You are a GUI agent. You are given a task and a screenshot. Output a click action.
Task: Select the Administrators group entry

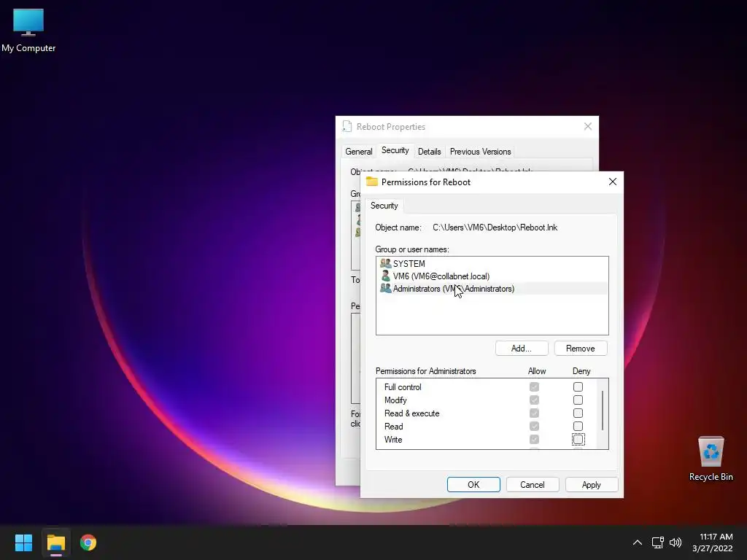(492, 289)
